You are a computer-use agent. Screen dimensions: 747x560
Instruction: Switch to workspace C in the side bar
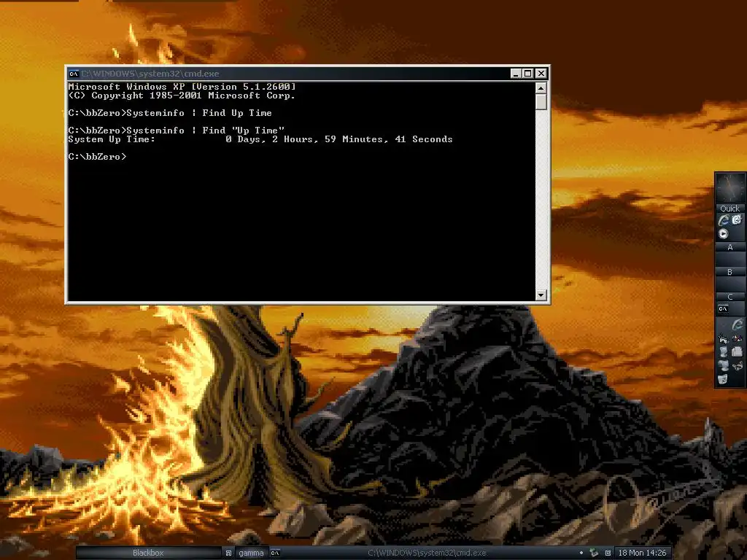click(x=729, y=297)
